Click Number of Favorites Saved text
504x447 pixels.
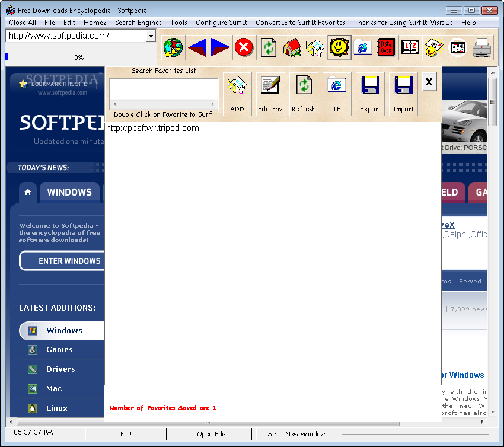pos(163,408)
